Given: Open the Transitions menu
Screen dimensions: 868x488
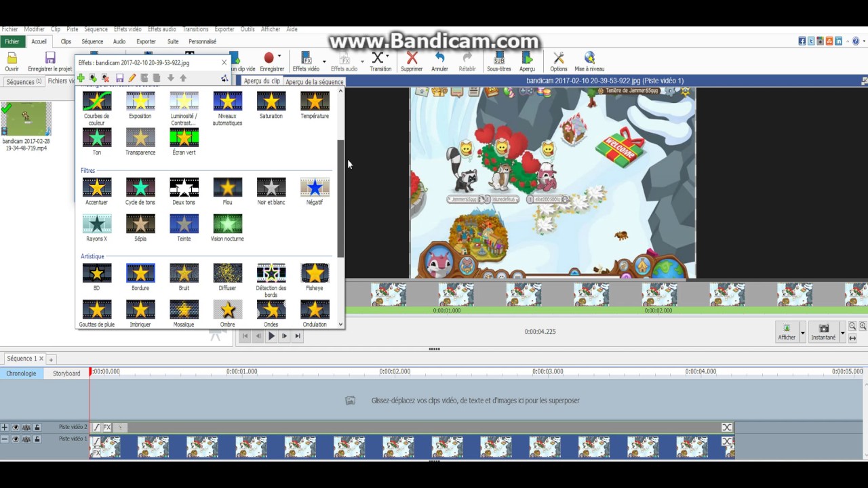Looking at the screenshot, I should (195, 29).
